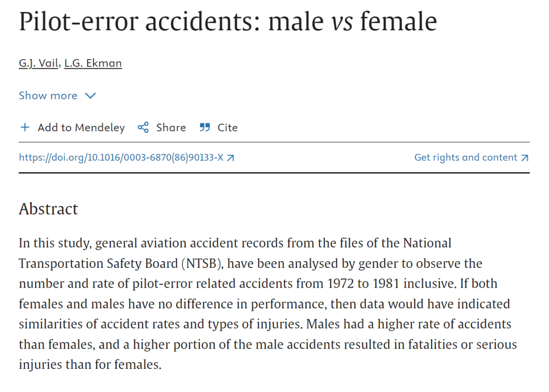Screen dimensions: 549x392
Task: Click the plus icon beside Add to Mendeley
Action: pyautogui.click(x=25, y=127)
